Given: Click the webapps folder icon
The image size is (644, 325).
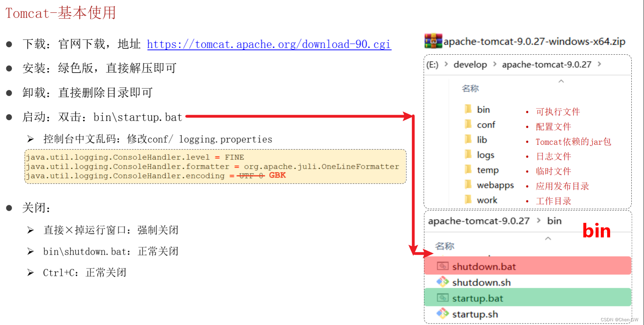Looking at the screenshot, I should (x=468, y=185).
